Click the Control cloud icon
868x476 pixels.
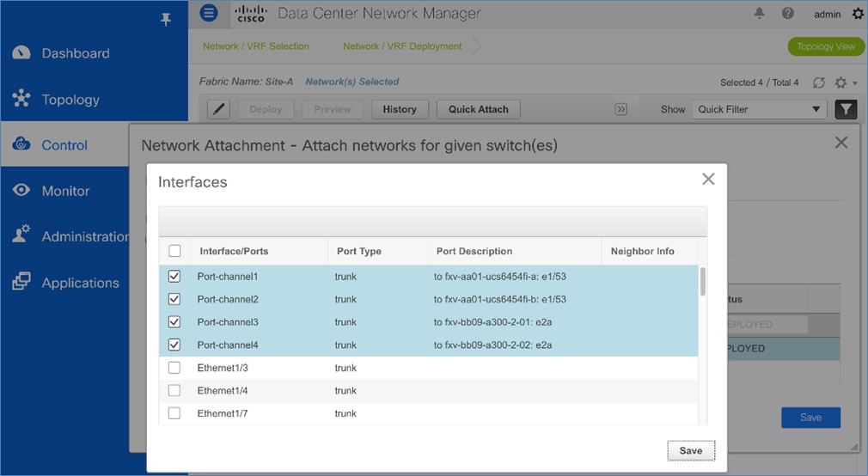[21, 143]
